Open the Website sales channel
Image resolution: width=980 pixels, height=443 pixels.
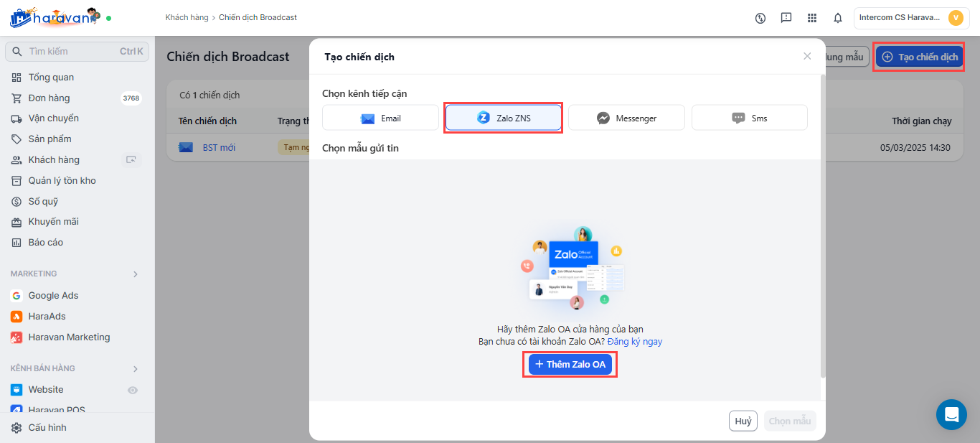(x=46, y=390)
